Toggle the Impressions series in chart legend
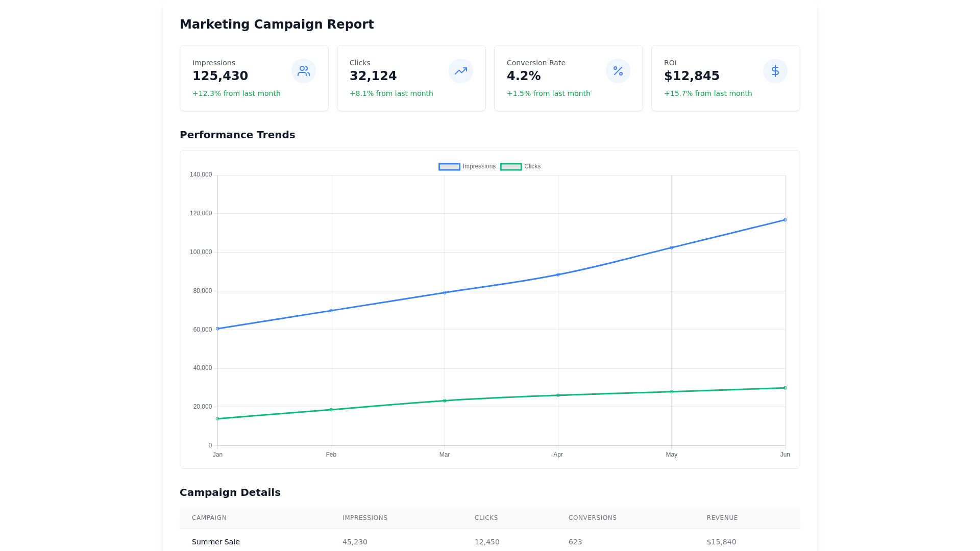The height and width of the screenshot is (551, 980). tap(479, 166)
